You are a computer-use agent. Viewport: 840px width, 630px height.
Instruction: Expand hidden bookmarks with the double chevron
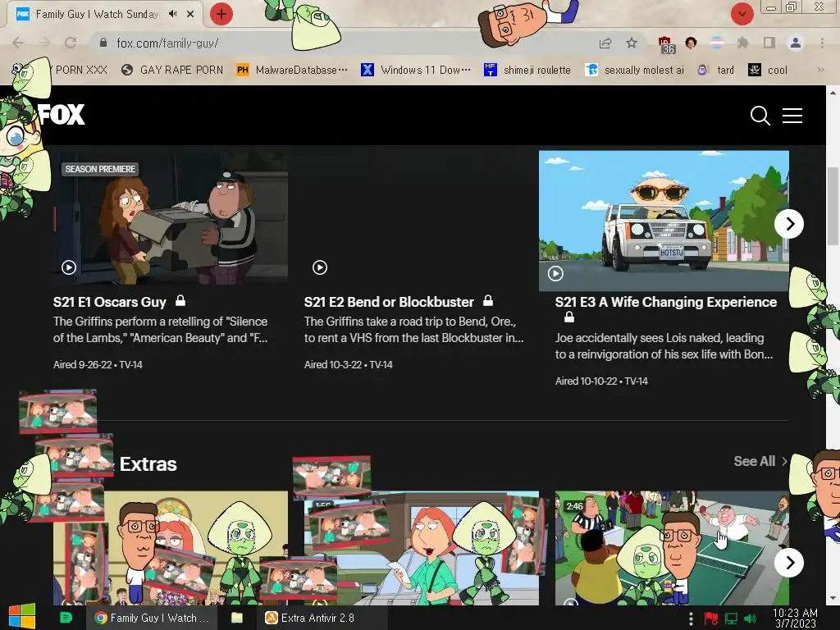pyautogui.click(x=820, y=70)
